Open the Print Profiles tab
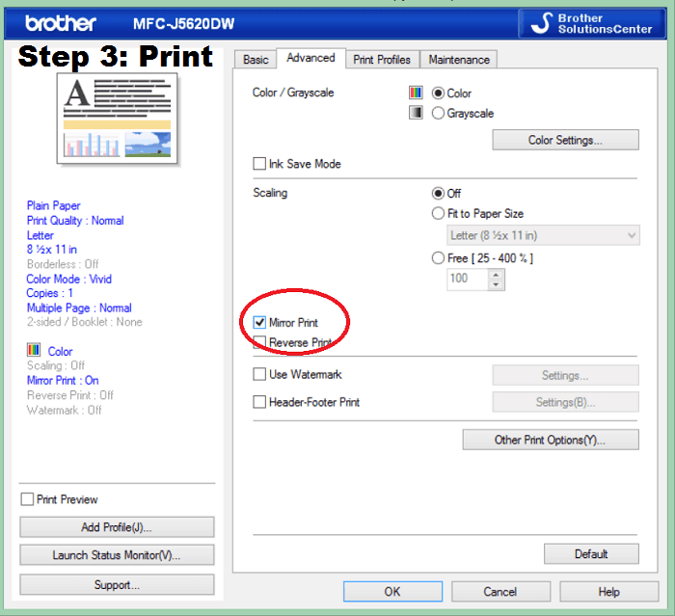 (x=382, y=60)
